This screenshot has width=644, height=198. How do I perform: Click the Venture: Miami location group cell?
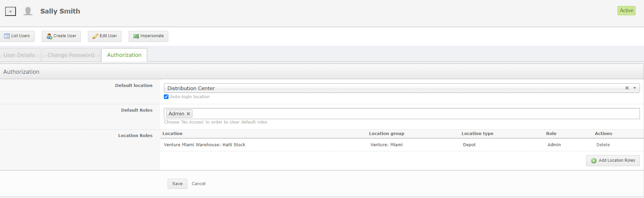click(x=386, y=145)
